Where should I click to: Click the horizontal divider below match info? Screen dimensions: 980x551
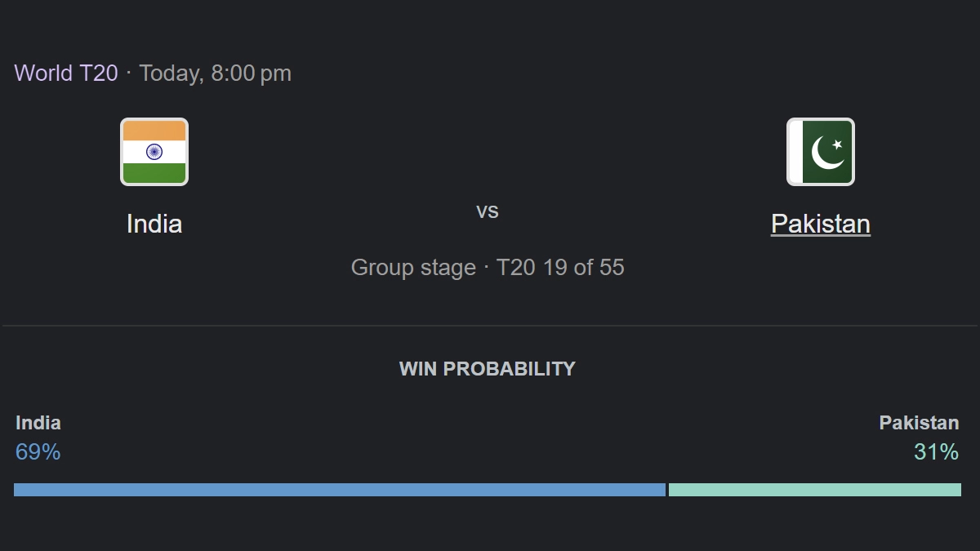(x=490, y=326)
